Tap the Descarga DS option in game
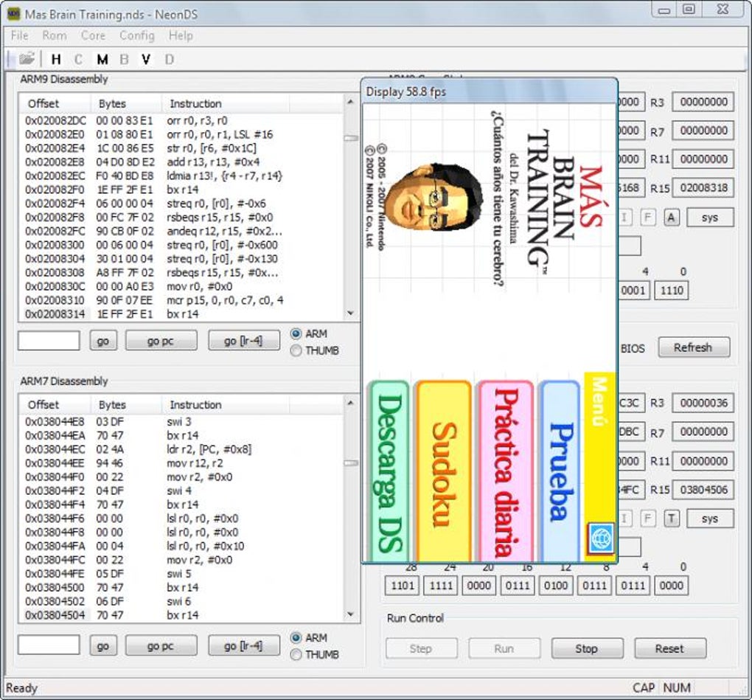 tap(389, 471)
